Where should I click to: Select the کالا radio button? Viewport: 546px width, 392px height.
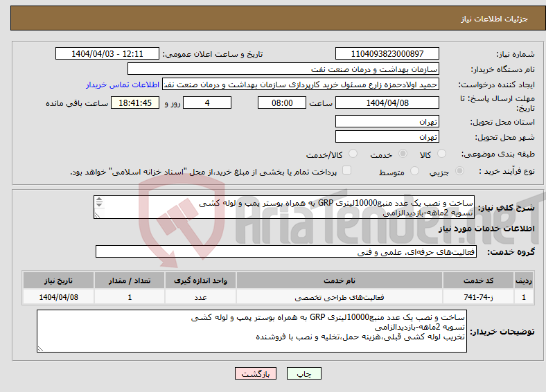click(441, 154)
